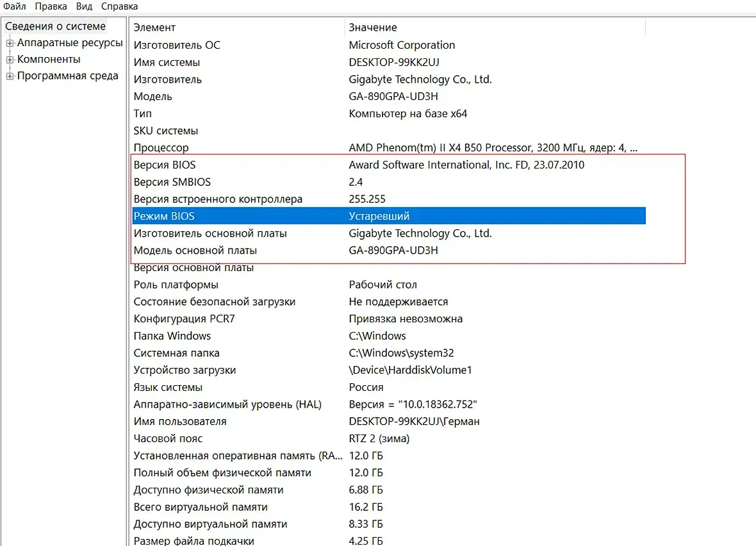Screen dimensions: 756x546
Task: Select the Часовой пояс row
Action: click(389, 439)
